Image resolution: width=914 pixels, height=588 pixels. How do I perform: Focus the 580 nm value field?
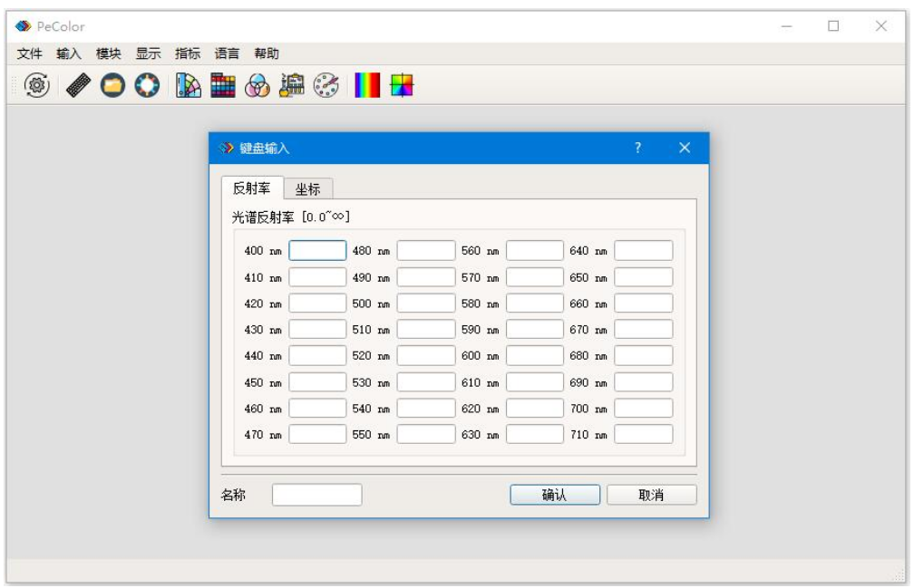[x=535, y=304]
